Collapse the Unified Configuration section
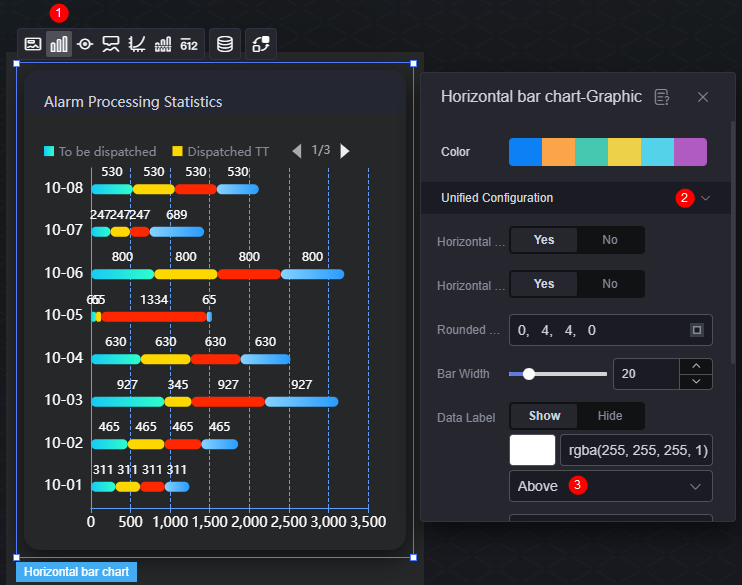The width and height of the screenshot is (742, 585). [706, 198]
